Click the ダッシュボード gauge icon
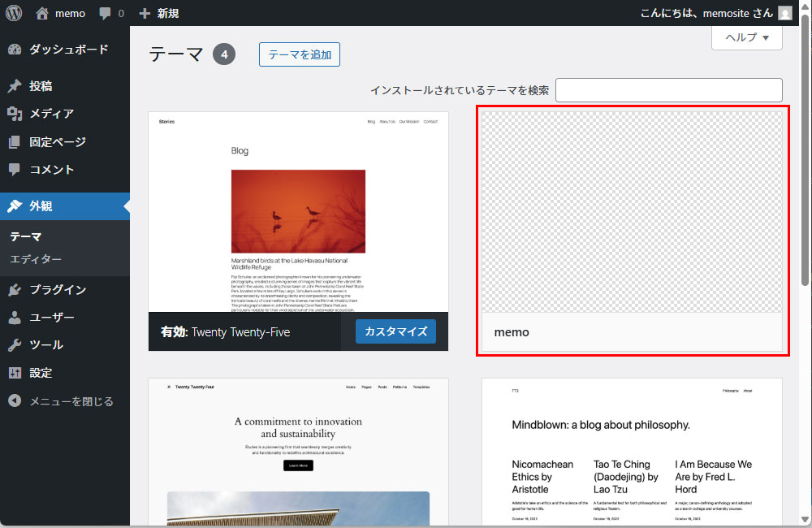 [15, 50]
